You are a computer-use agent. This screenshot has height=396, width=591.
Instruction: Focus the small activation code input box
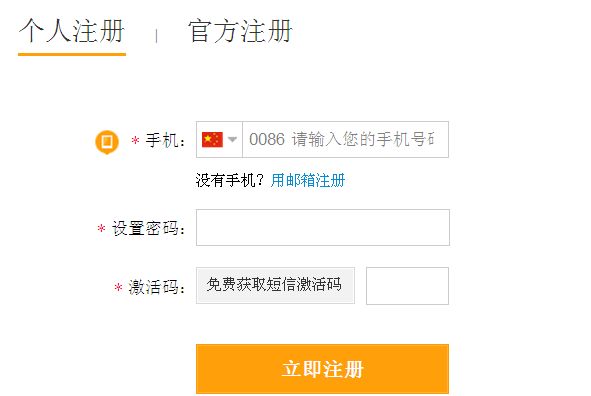(x=407, y=286)
